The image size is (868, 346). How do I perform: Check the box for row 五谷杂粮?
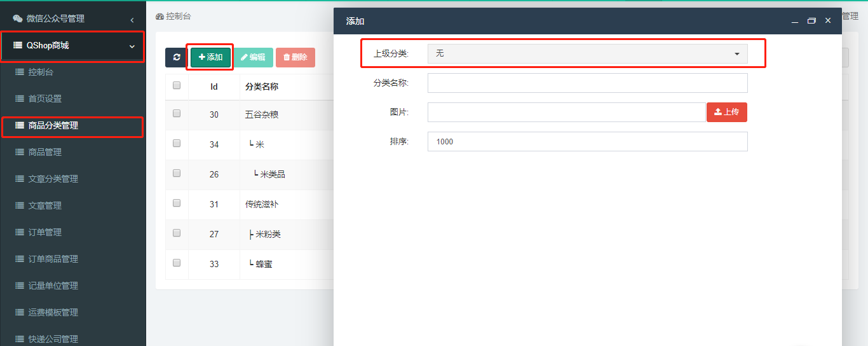(177, 114)
